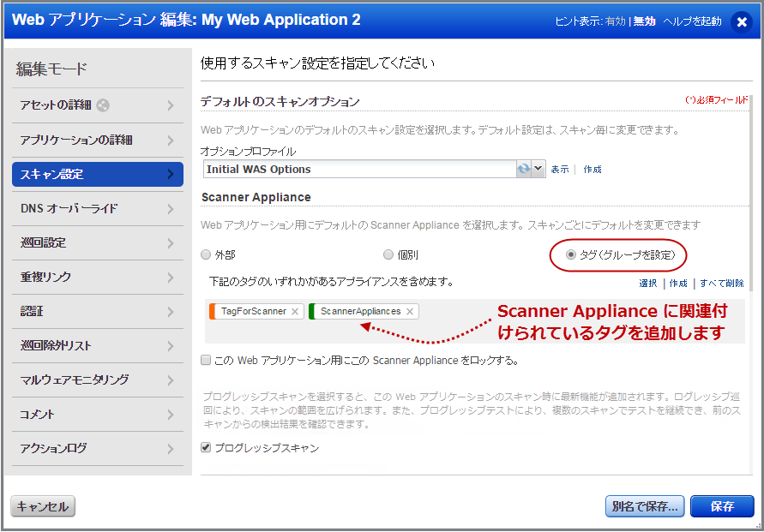Open the マルウェアモニタリング section
Viewport: 764px width, 532px height.
pyautogui.click(x=94, y=379)
